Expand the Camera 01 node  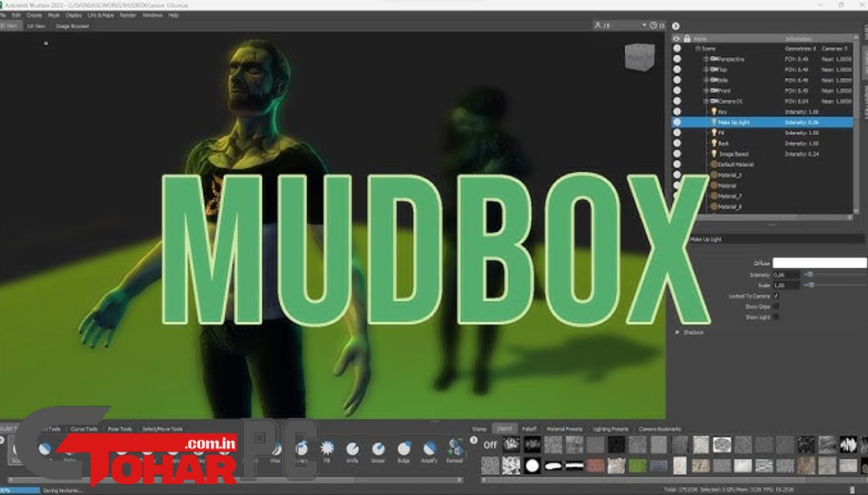pyautogui.click(x=706, y=101)
